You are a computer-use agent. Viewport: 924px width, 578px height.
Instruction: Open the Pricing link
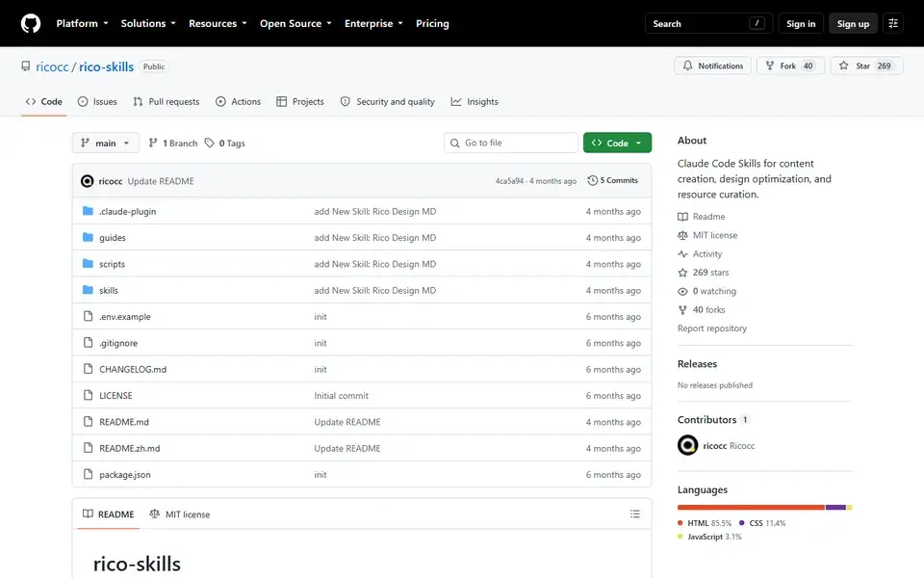coord(432,23)
